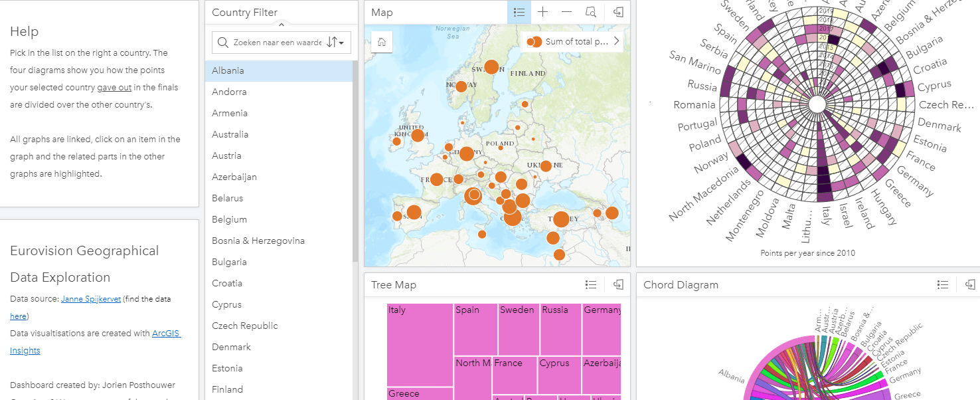Screen dimensions: 980x400
Task: Open the Janne Spijkervet data source link
Action: (x=91, y=299)
